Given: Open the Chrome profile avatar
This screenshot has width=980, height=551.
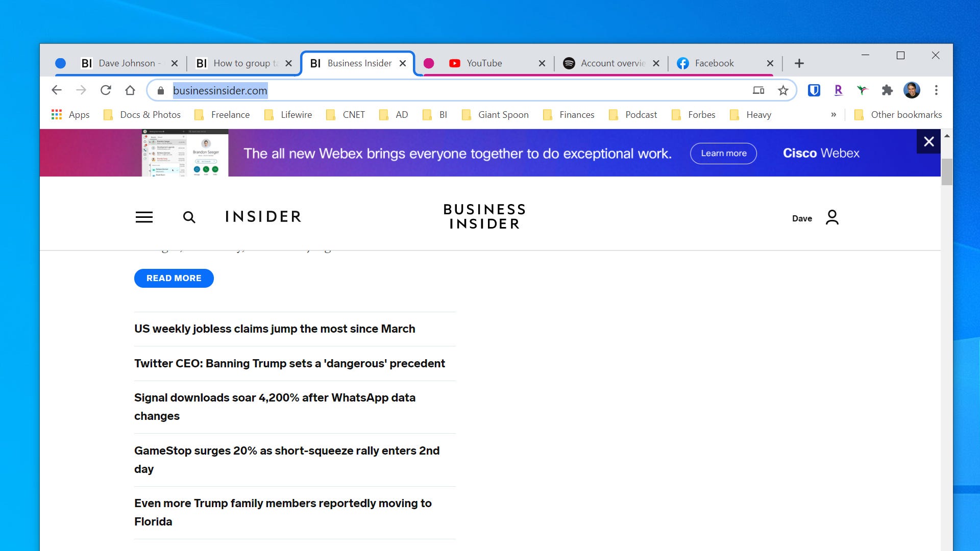Looking at the screenshot, I should pos(912,90).
